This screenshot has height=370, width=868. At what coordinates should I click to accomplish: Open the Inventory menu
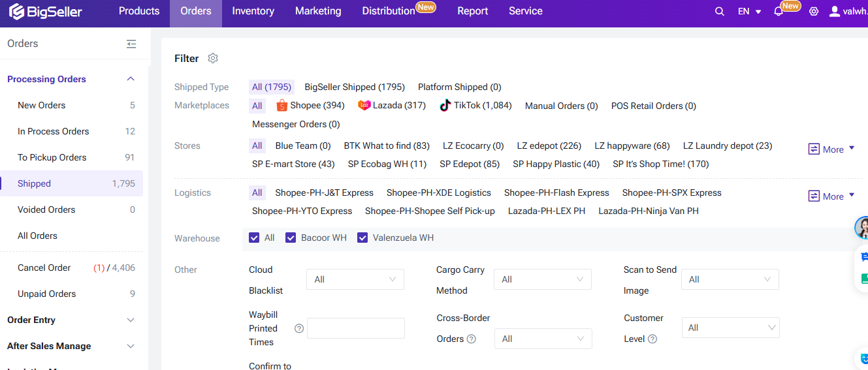[x=253, y=11]
